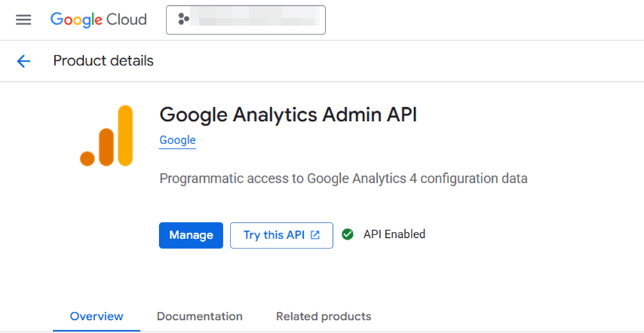
Task: Switch to the Overview tab
Action: pos(96,316)
